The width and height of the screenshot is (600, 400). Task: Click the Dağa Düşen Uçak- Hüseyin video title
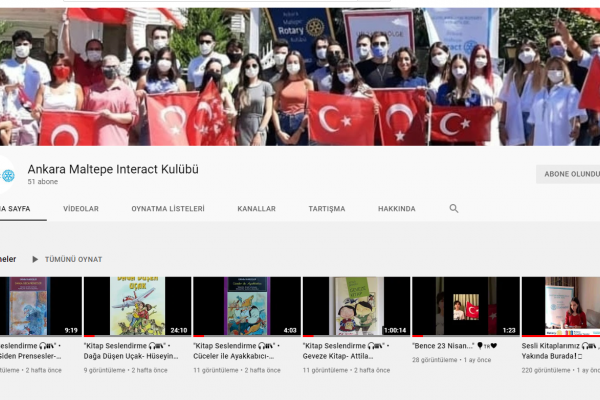tap(131, 351)
